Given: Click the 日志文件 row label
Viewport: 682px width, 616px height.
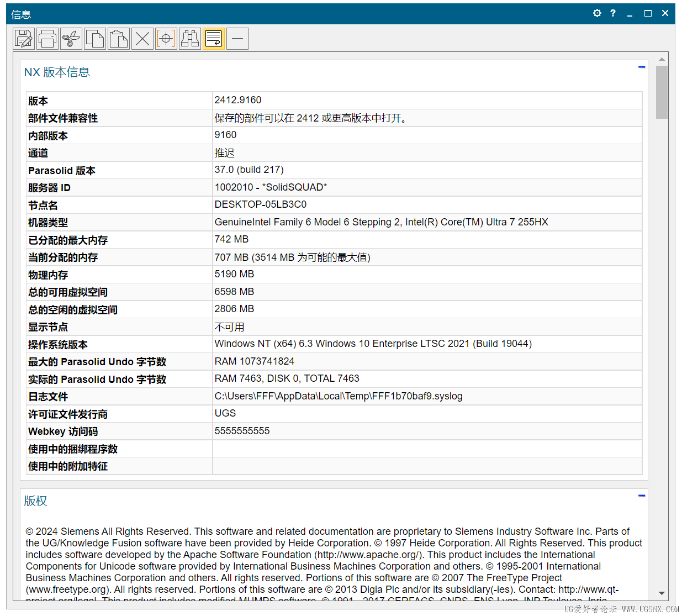Looking at the screenshot, I should [x=48, y=397].
